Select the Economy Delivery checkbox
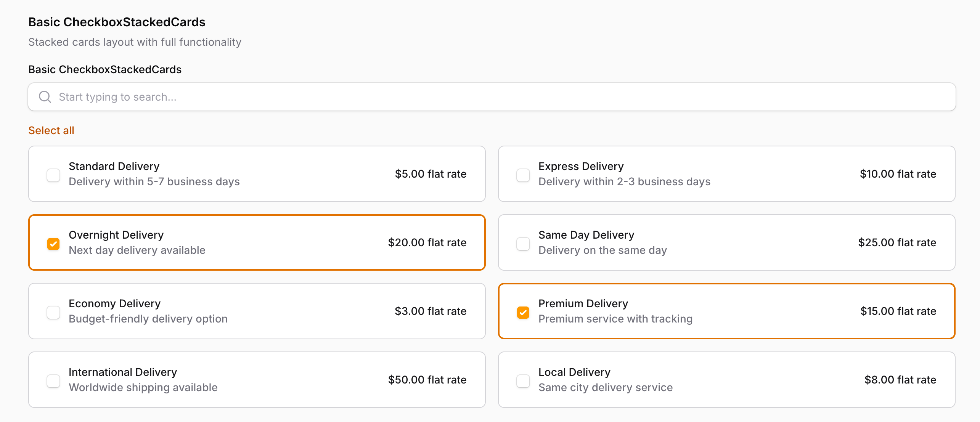Image resolution: width=980 pixels, height=422 pixels. (x=53, y=313)
